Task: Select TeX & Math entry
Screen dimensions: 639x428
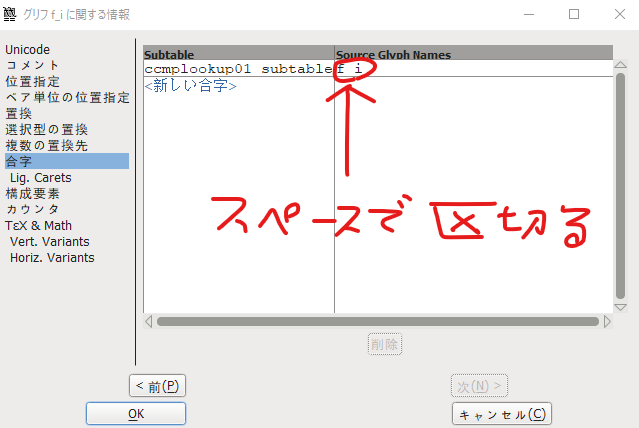Action: (x=38, y=225)
